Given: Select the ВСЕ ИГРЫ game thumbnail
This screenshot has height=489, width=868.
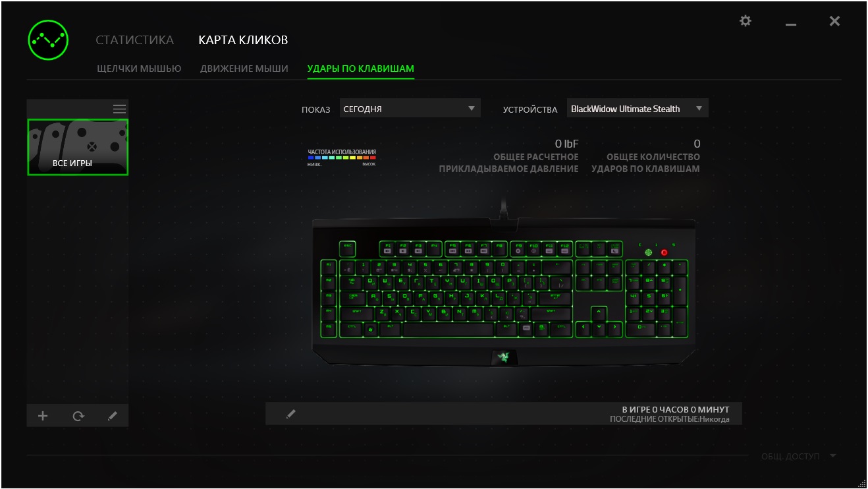Looking at the screenshot, I should coord(78,147).
